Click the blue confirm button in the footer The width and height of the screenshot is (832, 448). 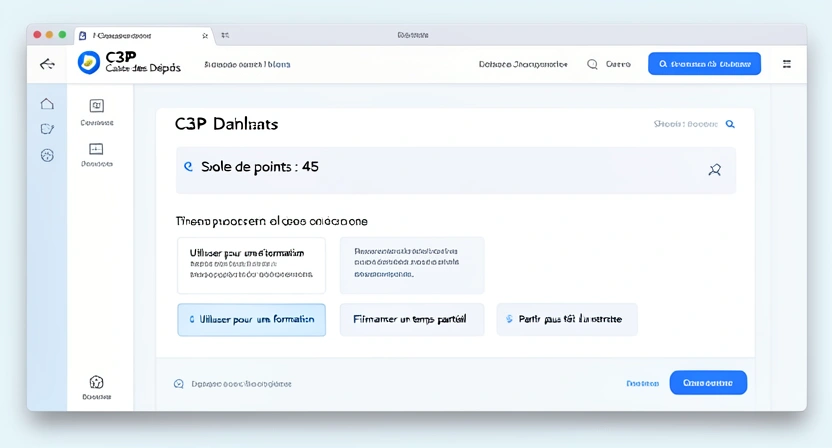708,383
